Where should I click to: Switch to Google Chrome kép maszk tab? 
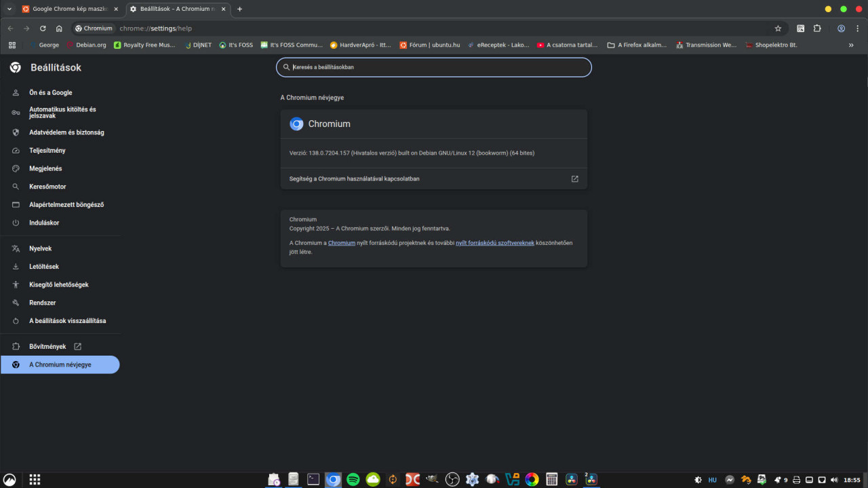(68, 9)
